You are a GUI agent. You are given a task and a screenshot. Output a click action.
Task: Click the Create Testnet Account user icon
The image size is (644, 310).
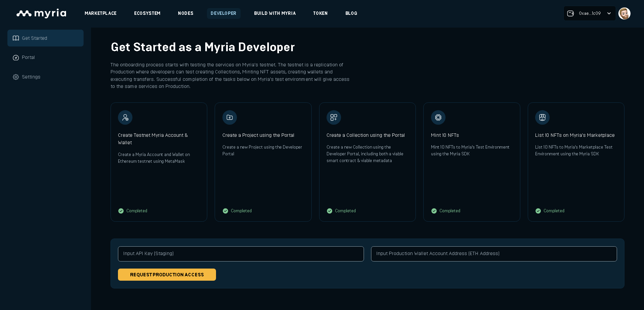click(125, 117)
